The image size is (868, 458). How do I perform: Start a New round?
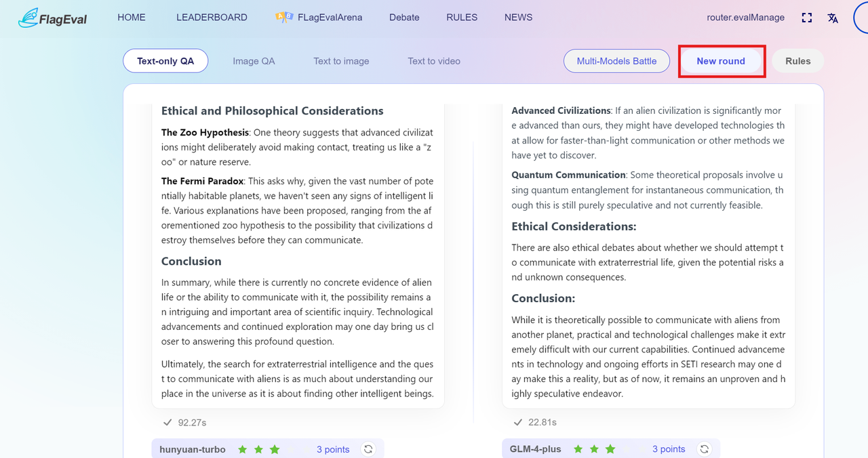coord(721,61)
